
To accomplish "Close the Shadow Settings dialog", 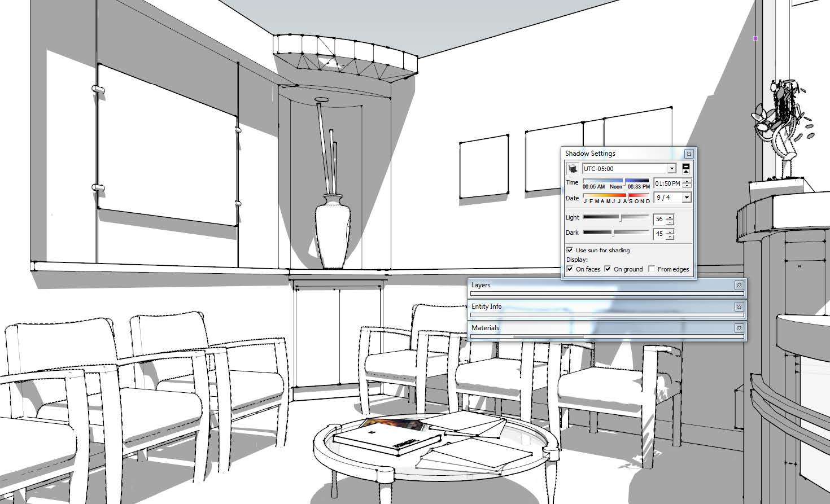I will click(x=689, y=154).
